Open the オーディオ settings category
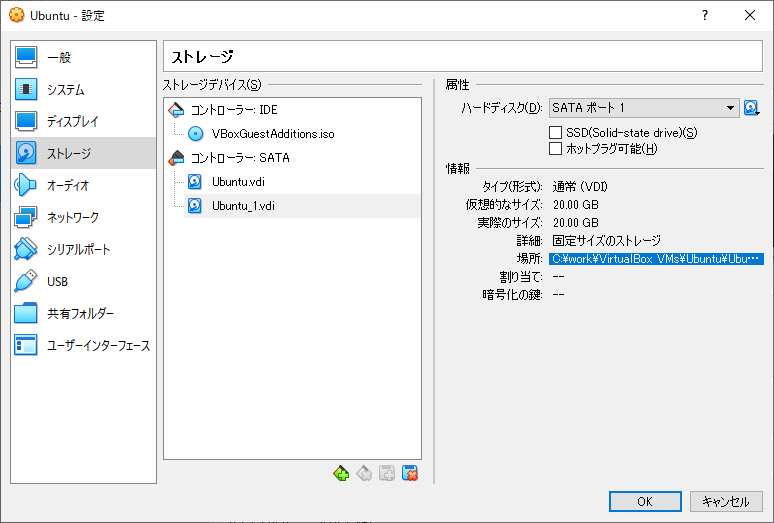Viewport: 774px width, 523px height. coord(83,186)
